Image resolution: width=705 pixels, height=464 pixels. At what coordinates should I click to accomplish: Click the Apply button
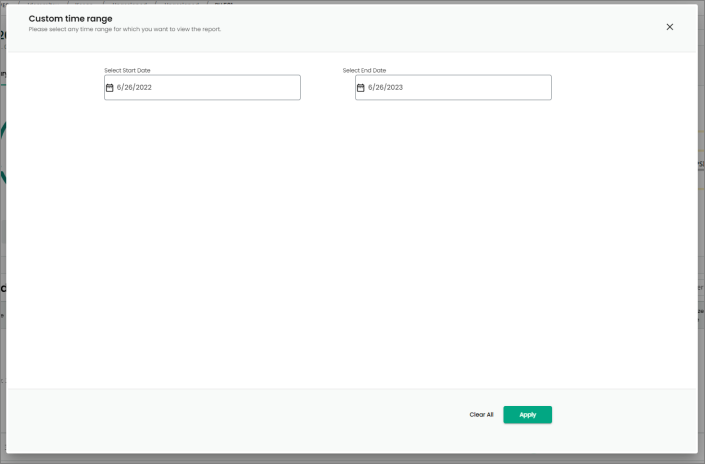click(x=527, y=414)
